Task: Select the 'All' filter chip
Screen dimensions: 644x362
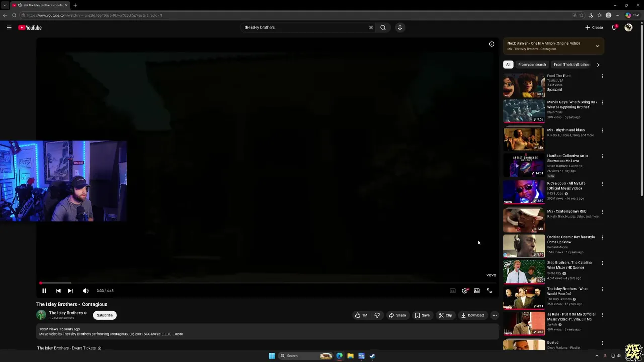Action: click(x=508, y=65)
